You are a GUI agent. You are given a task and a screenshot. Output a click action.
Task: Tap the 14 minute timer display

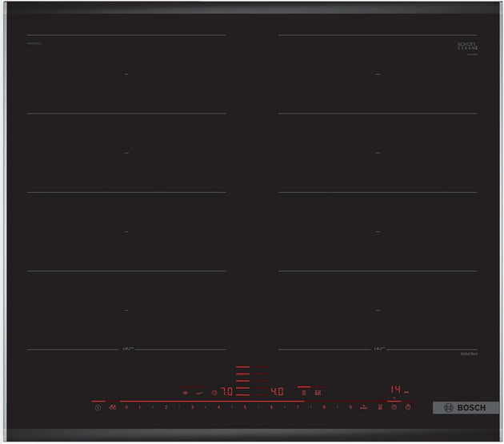coord(395,390)
